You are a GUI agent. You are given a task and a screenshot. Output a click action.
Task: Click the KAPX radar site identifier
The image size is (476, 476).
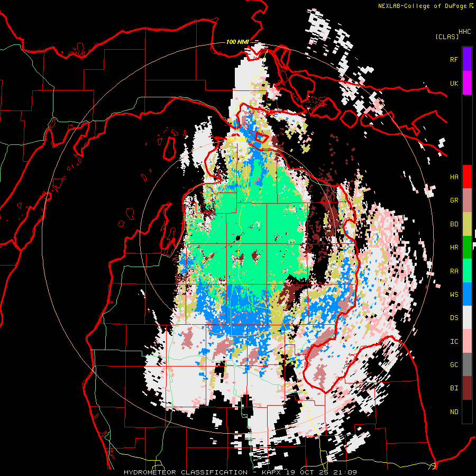pyautogui.click(x=272, y=472)
